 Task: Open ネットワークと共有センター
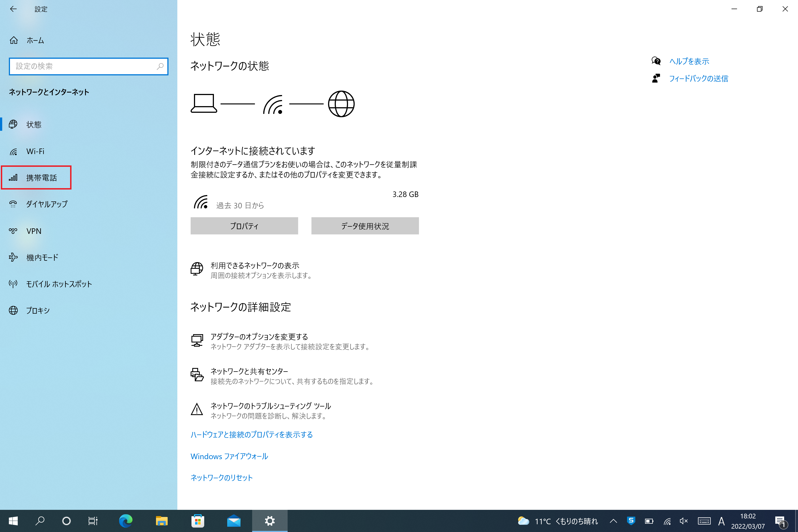[249, 371]
